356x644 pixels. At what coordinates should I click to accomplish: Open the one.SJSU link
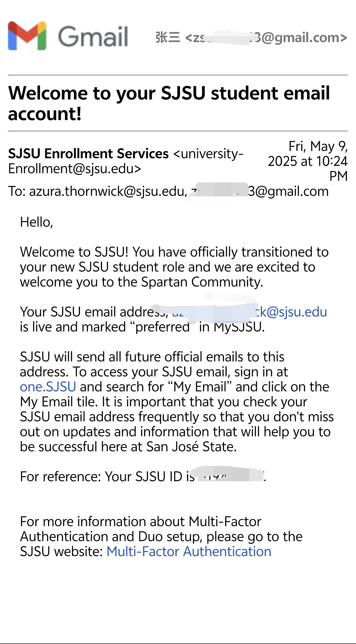(x=48, y=387)
